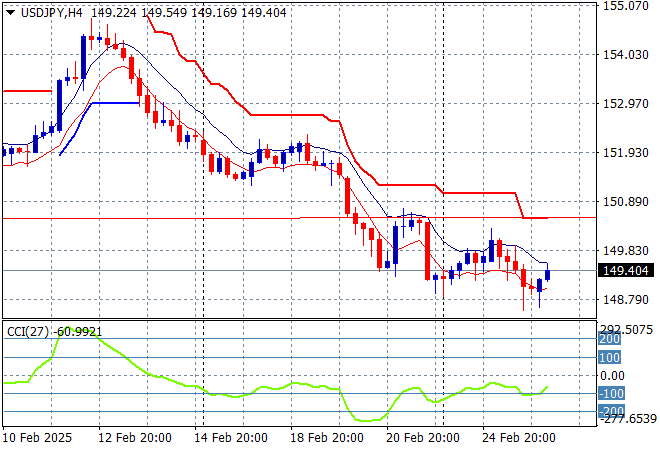
Task: Click the USDJPY,H4 symbol label
Action: pos(52,13)
